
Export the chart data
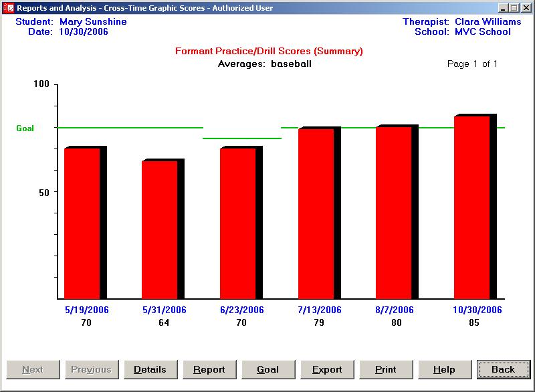tap(327, 369)
